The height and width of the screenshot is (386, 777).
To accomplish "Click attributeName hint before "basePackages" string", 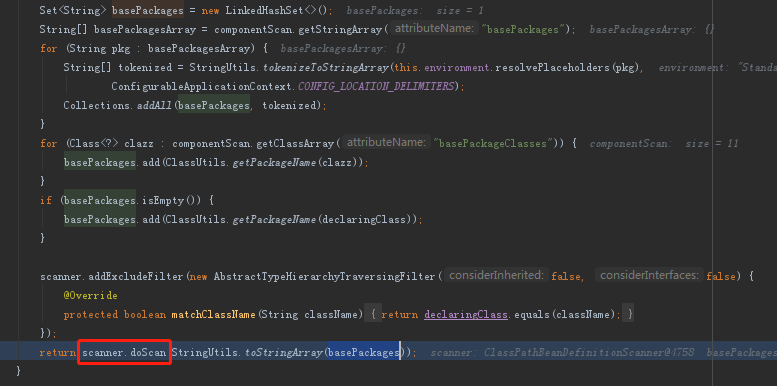I will tap(434, 29).
